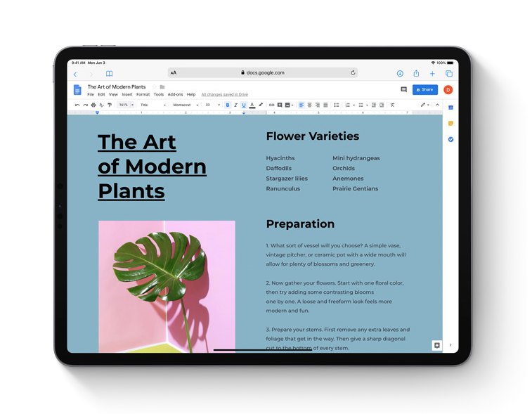Open the Help menu
This screenshot has width=532, height=414.
click(191, 95)
